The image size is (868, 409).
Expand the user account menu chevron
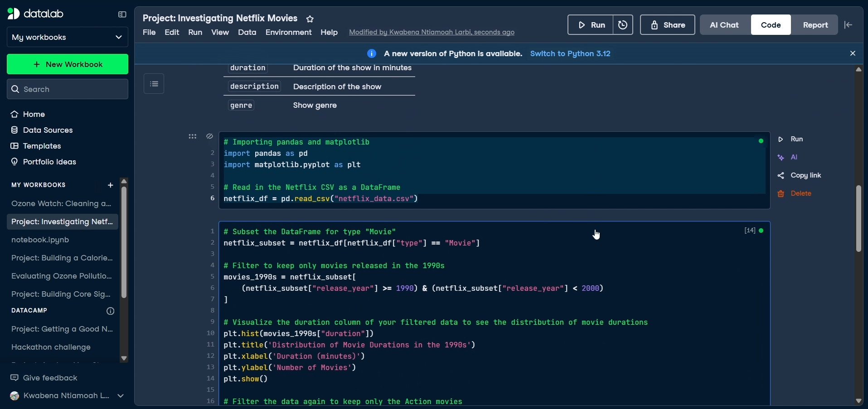pos(121,396)
